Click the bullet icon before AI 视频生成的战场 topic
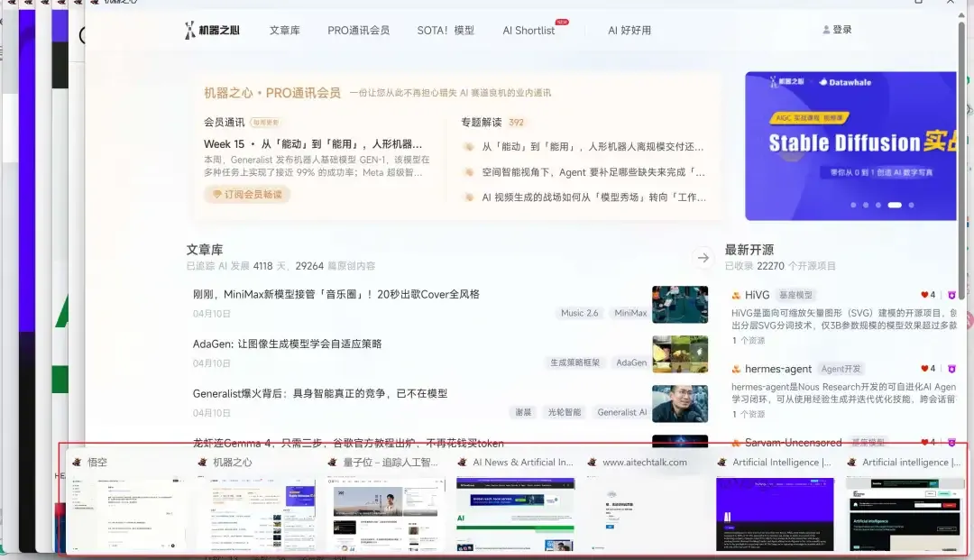The width and height of the screenshot is (974, 560). pos(468,197)
